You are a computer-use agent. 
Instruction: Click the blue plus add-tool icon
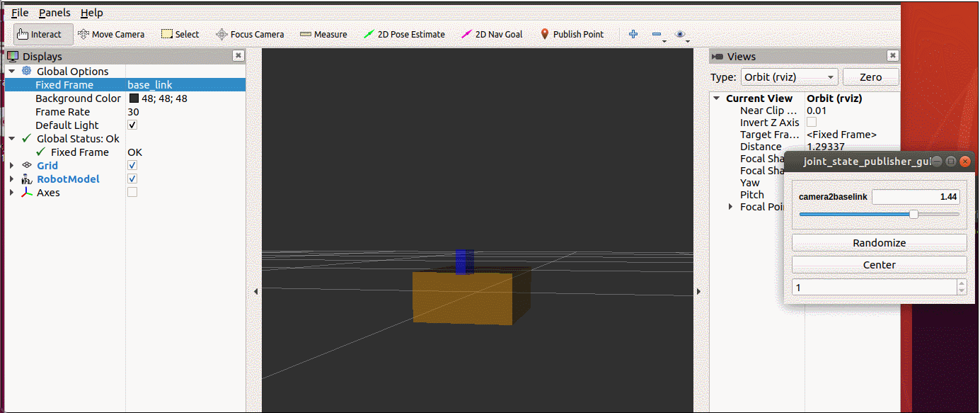coord(633,34)
